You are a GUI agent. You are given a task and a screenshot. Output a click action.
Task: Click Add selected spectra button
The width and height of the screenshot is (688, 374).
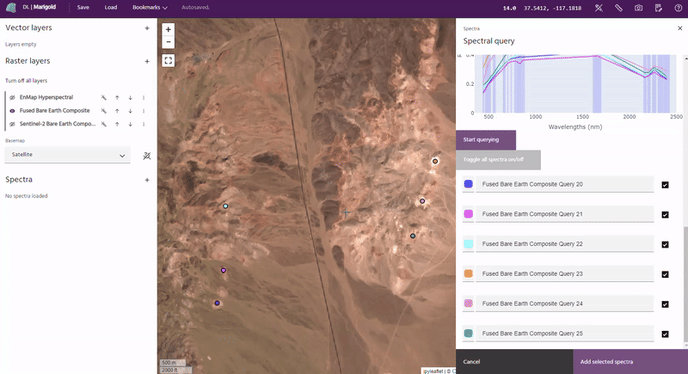(x=630, y=362)
